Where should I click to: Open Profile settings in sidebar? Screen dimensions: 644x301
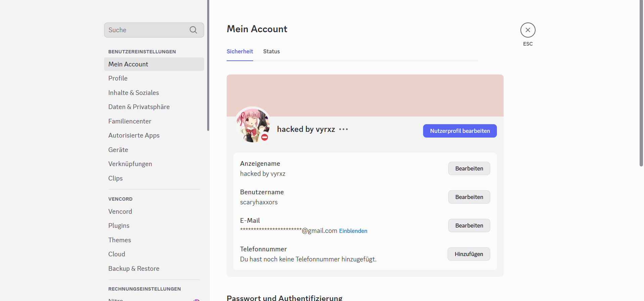(x=118, y=78)
